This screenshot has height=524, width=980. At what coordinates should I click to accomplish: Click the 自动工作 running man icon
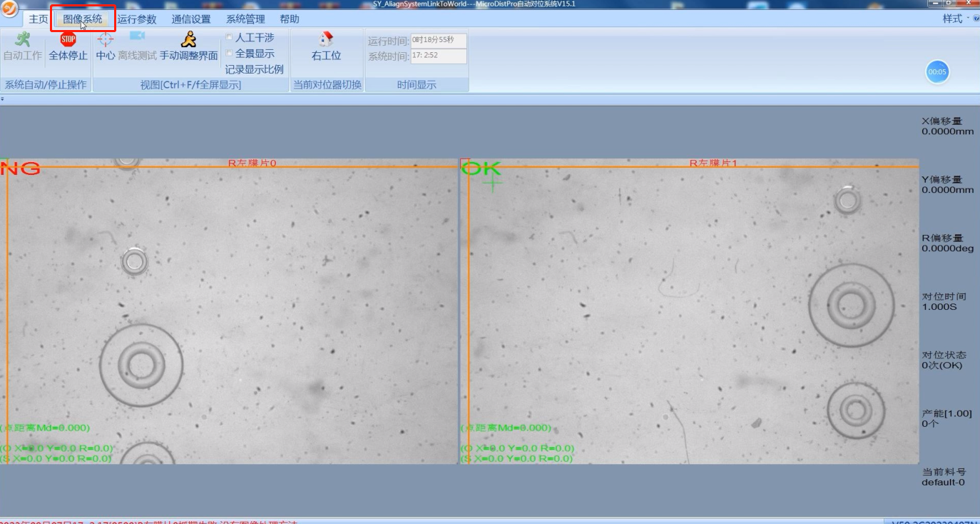[x=22, y=40]
